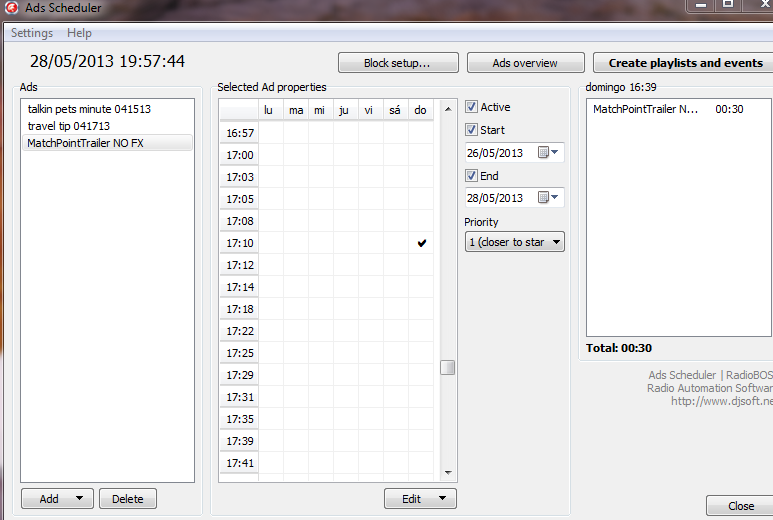This screenshot has height=520, width=773.
Task: Select the 17:10 time row header
Action: click(x=239, y=243)
